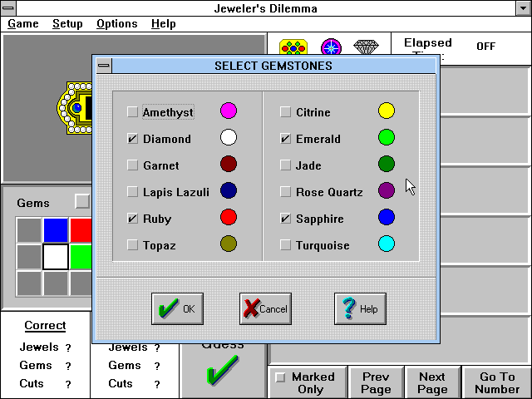
Task: Click the yellow jewel setting icon
Action: (x=293, y=47)
